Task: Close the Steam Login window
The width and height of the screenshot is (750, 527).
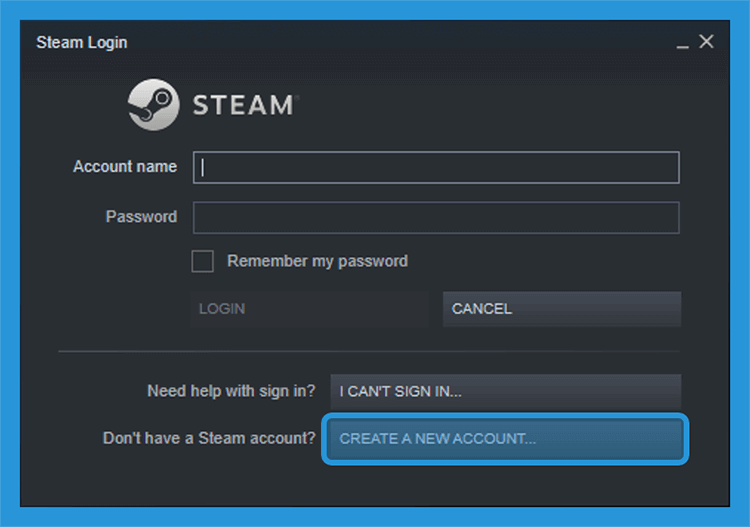Action: pyautogui.click(x=706, y=42)
